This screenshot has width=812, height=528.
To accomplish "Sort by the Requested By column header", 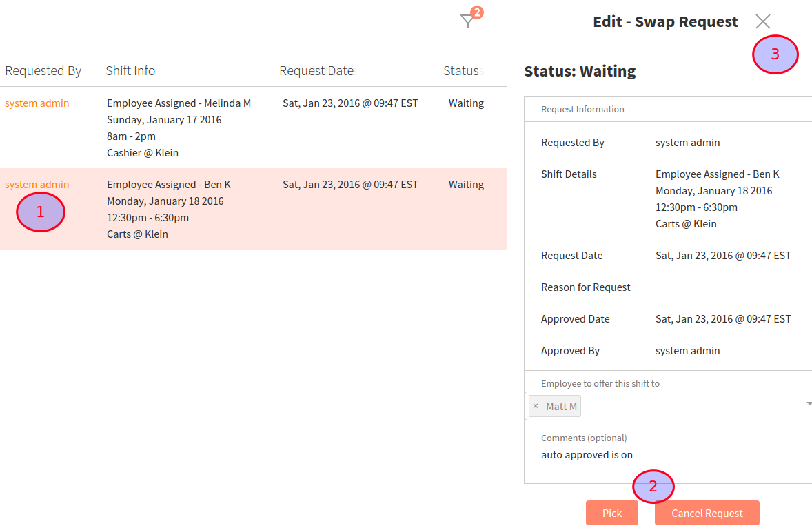I will pyautogui.click(x=43, y=70).
